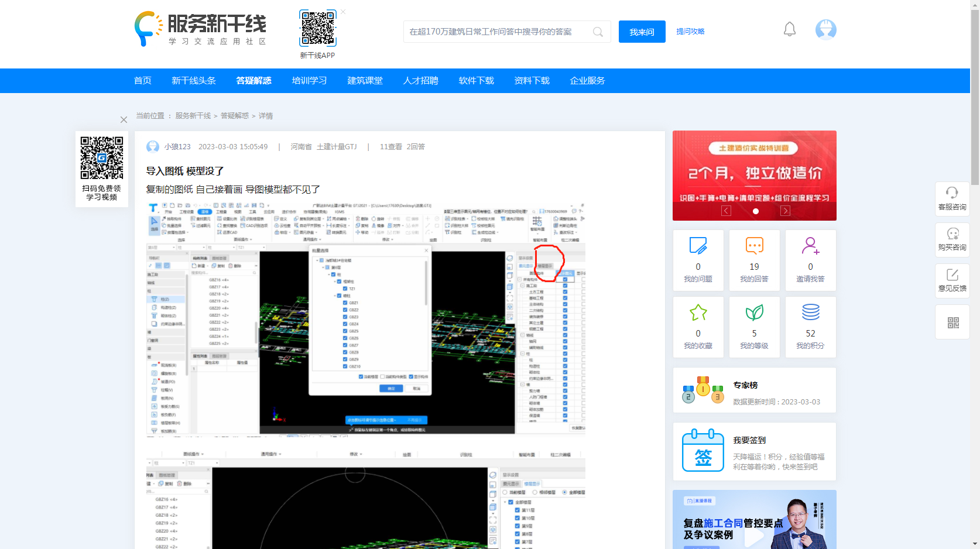
Task: Close the floating 扫码免费领 QR panel
Action: (x=124, y=119)
